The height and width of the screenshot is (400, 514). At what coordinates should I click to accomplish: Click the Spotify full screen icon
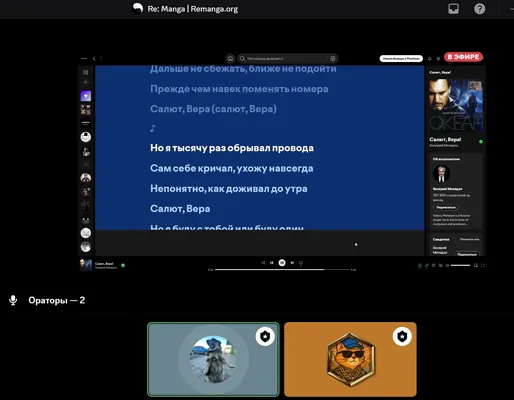483,265
